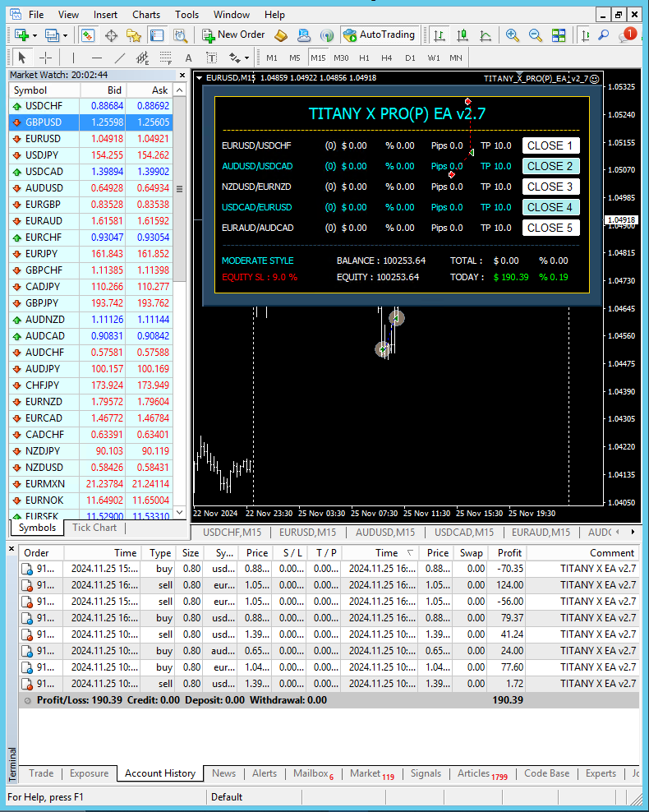Open the Charts menu

[x=146, y=14]
